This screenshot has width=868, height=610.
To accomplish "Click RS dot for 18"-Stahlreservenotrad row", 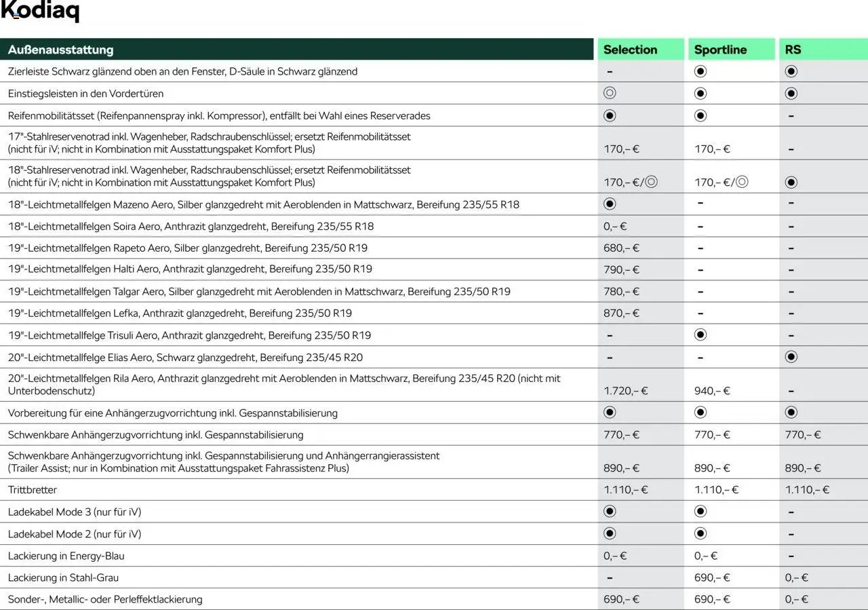I will [x=791, y=182].
